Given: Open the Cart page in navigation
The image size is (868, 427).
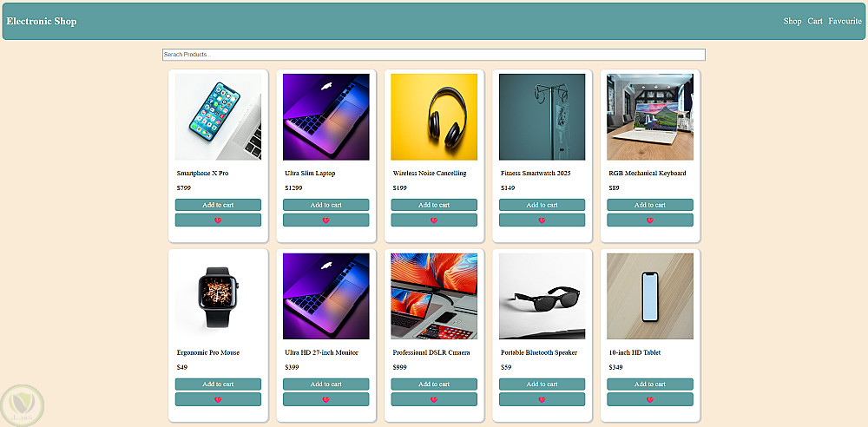Looking at the screenshot, I should [815, 21].
